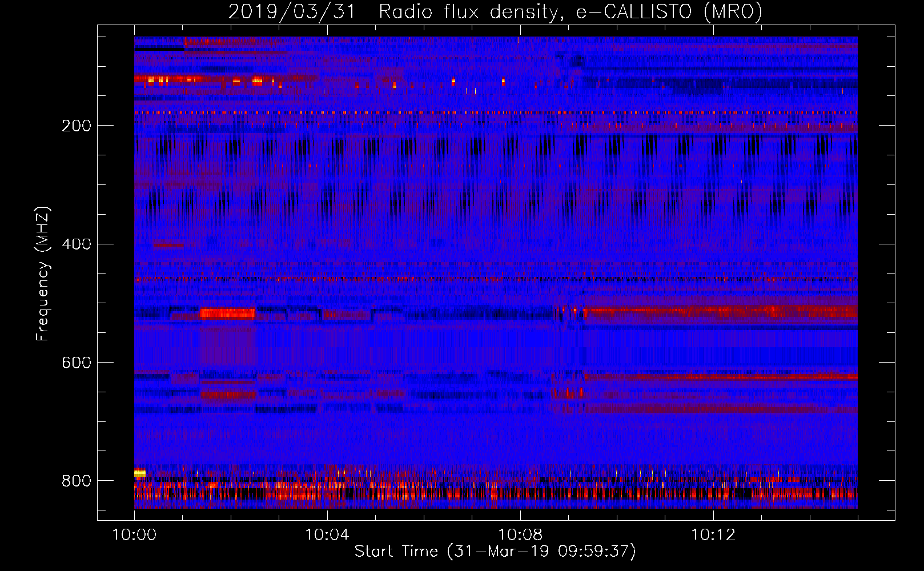Click the yellow burst near 800 MHz at 10:00
924x571 pixels.
[140, 473]
